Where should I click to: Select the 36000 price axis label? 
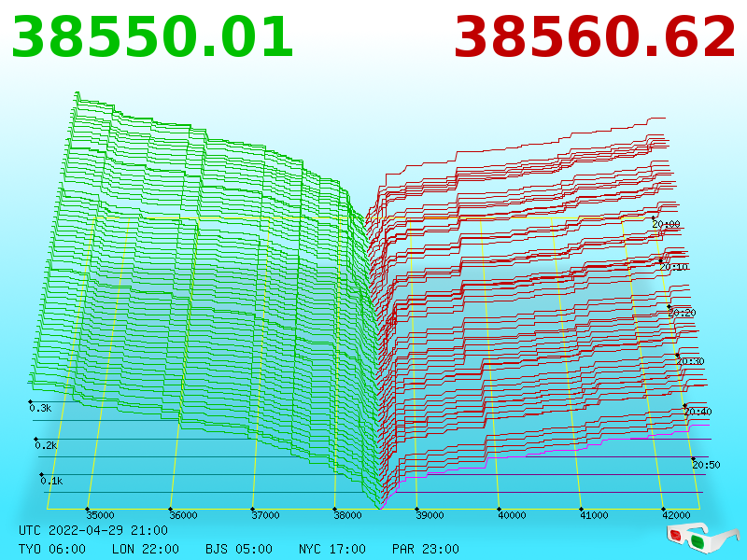tap(183, 515)
